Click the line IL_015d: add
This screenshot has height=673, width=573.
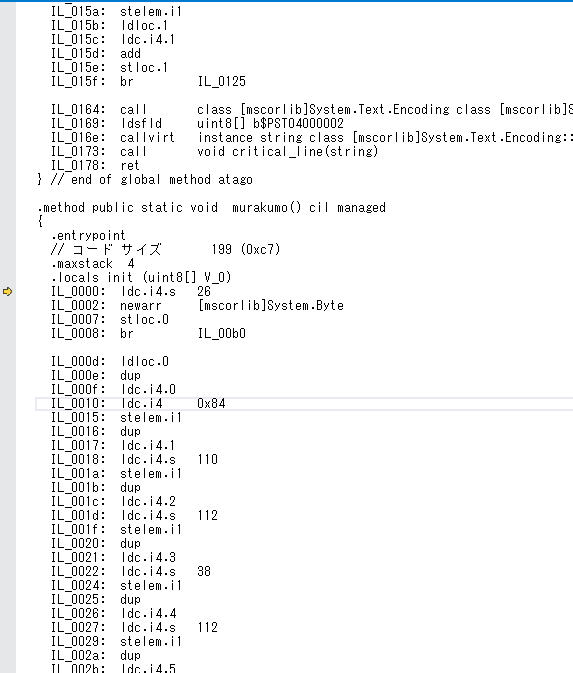[x=96, y=54]
